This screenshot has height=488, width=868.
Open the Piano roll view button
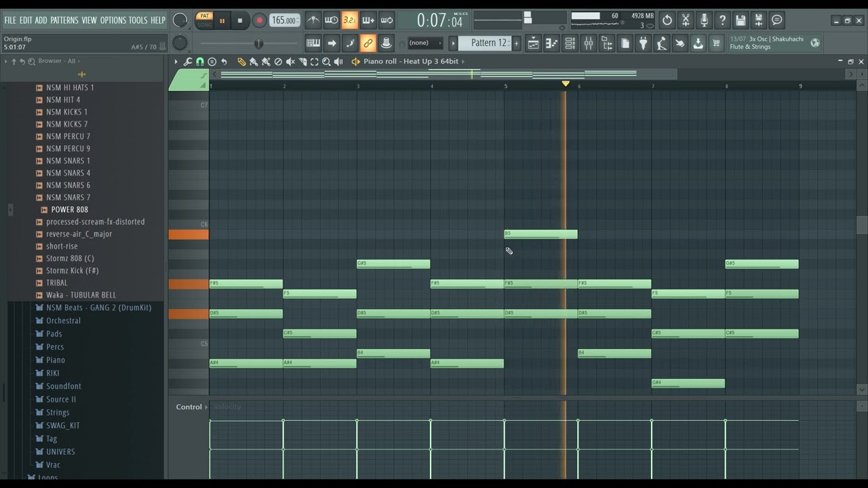point(552,43)
